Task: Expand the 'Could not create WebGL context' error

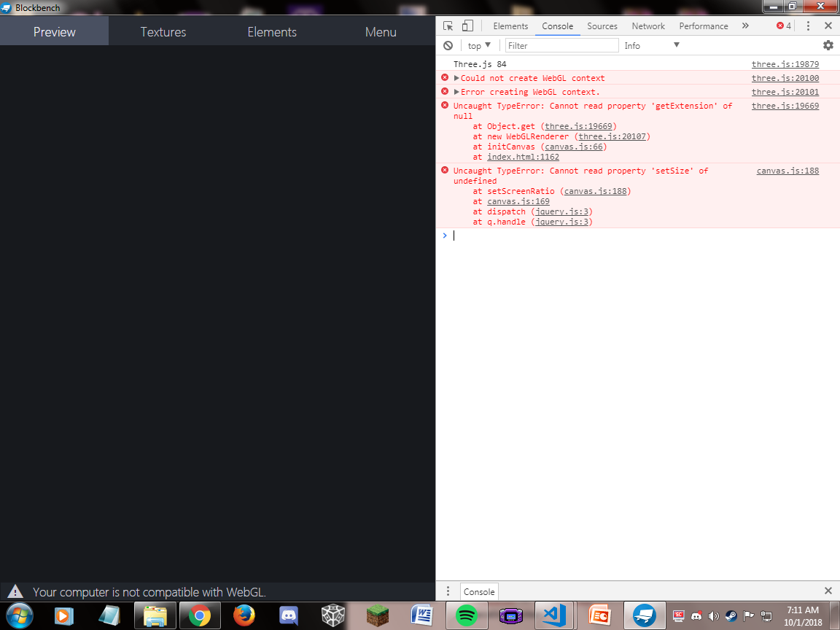Action: tap(456, 77)
